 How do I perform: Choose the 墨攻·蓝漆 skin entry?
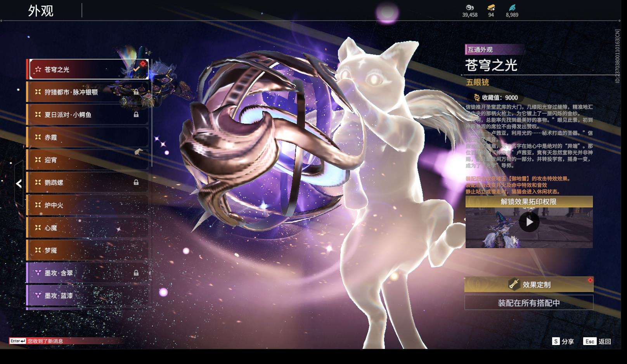pyautogui.click(x=87, y=295)
